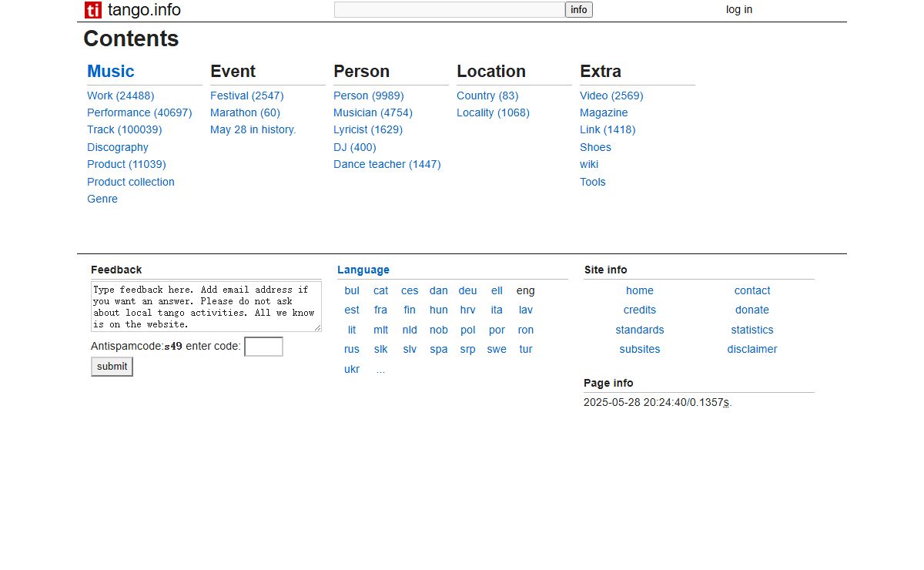
Task: Open Video (2569) list
Action: click(611, 96)
